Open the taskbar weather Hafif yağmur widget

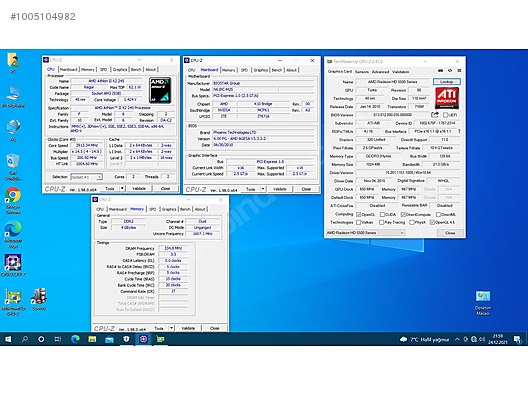click(x=424, y=339)
